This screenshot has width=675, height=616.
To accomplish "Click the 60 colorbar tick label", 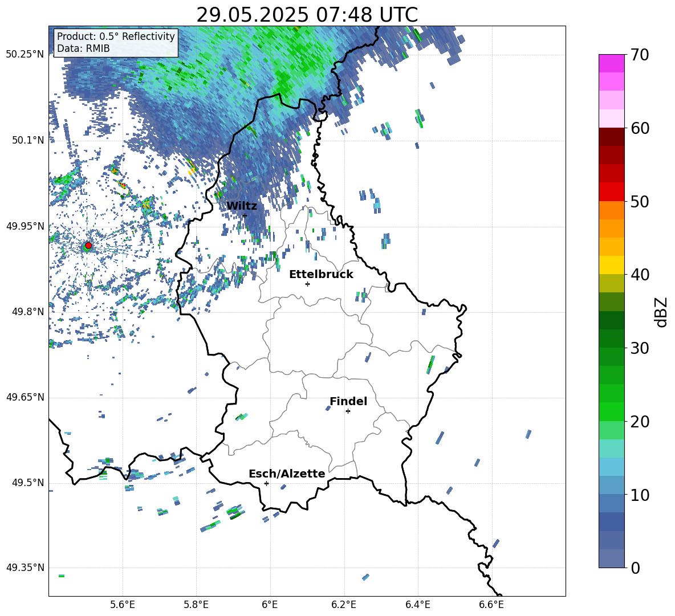I will pos(640,128).
